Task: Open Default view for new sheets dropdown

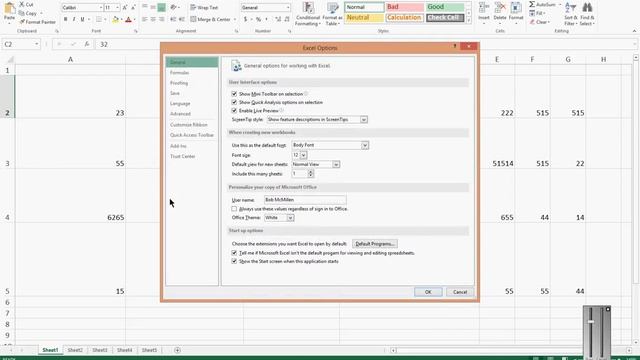Action: click(336, 164)
